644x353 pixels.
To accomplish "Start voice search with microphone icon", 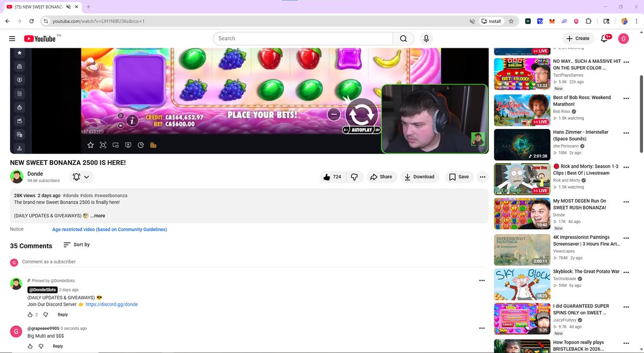I will 426,38.
